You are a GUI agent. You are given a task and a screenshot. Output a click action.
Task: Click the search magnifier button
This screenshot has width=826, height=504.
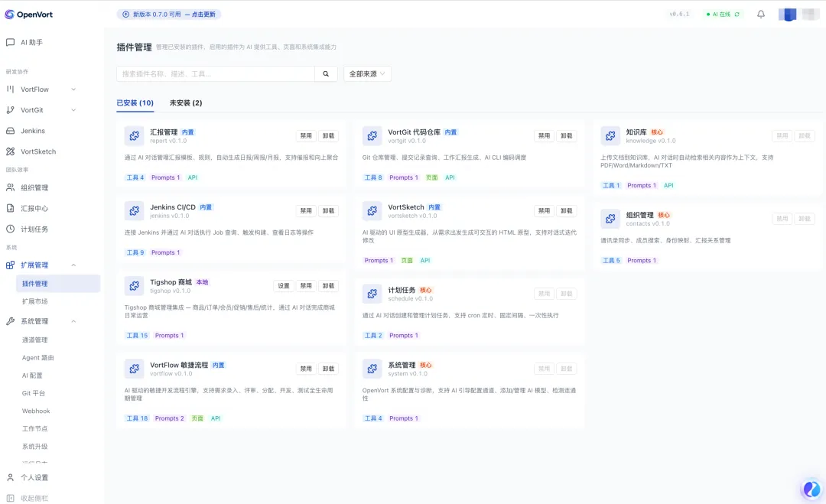pos(326,73)
